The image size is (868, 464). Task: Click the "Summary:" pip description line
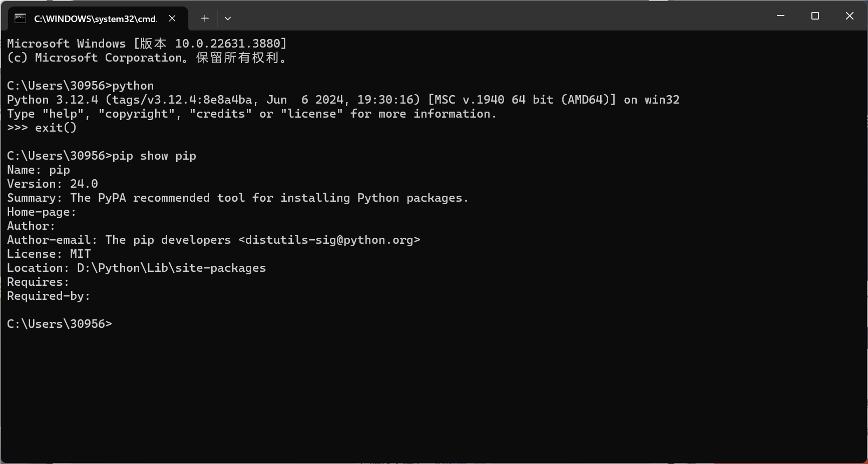tap(238, 198)
